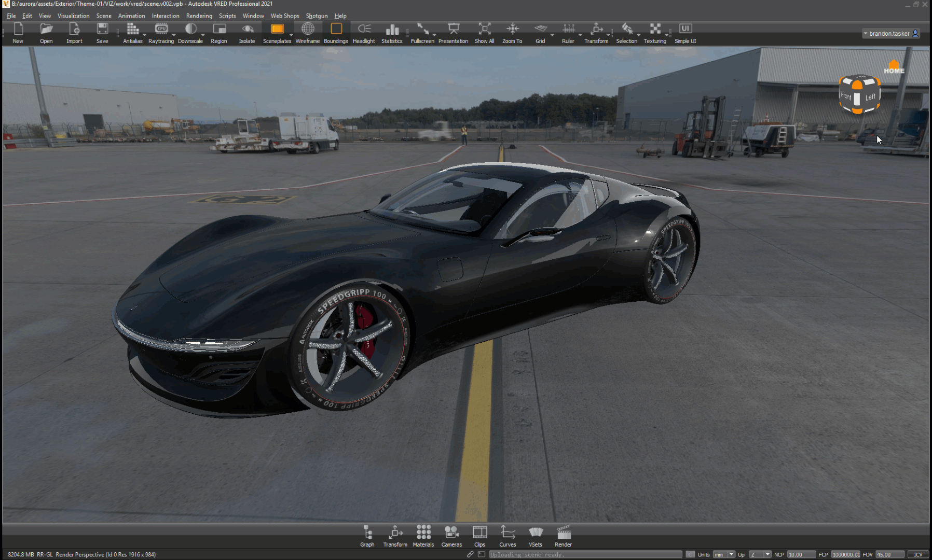Open the VSets module
932x560 pixels.
(535, 536)
